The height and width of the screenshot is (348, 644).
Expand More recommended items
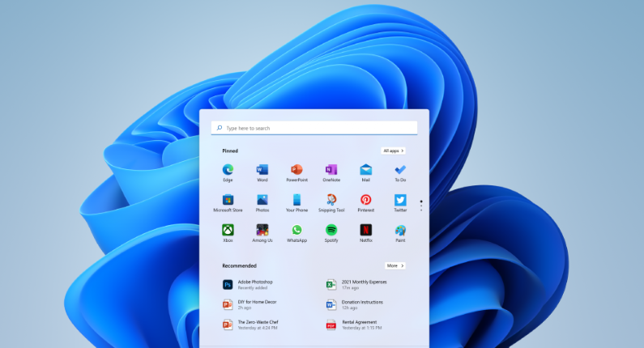pos(395,265)
